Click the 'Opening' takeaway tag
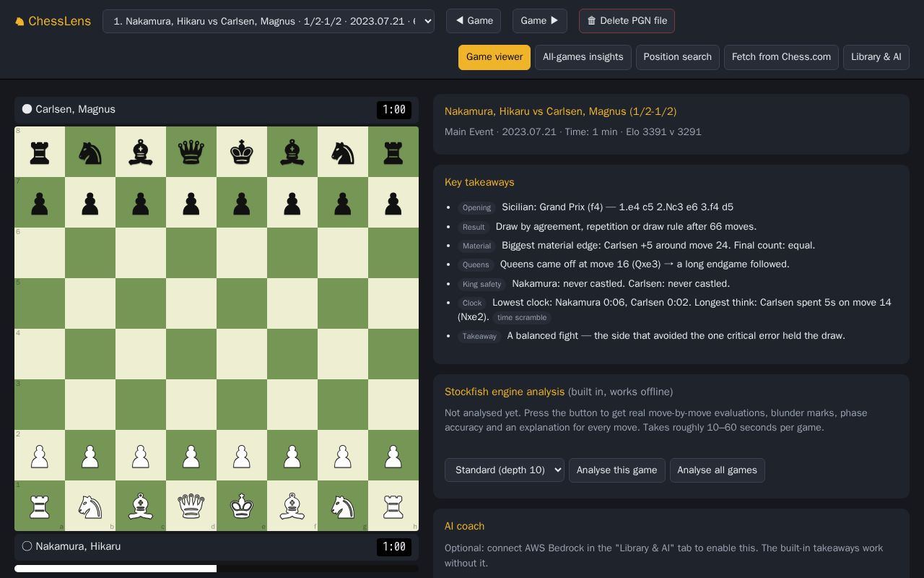Image resolution: width=924 pixels, height=578 pixels. (476, 208)
